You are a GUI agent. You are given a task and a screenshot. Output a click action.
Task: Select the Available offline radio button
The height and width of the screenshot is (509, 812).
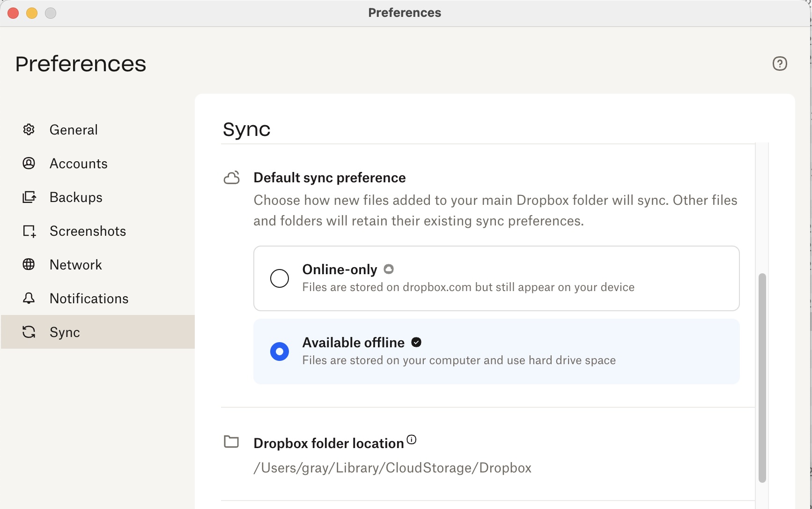(x=280, y=352)
